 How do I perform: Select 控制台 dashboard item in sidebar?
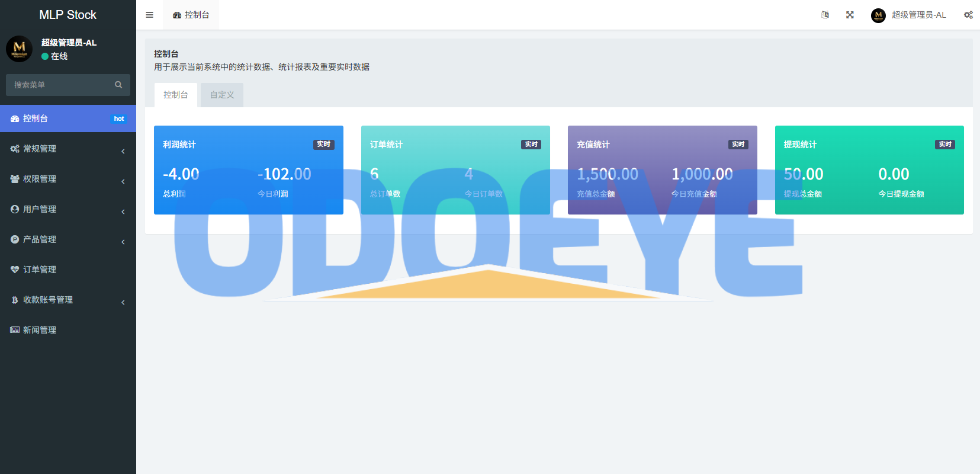tap(36, 118)
